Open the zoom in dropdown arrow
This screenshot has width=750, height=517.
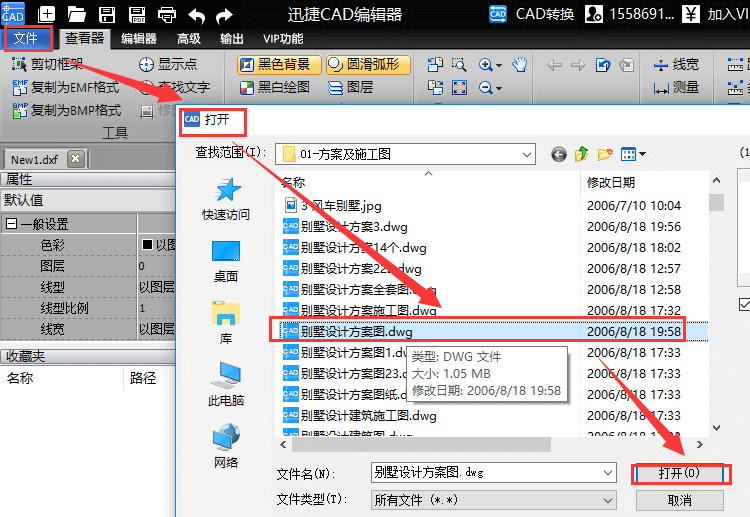(499, 65)
